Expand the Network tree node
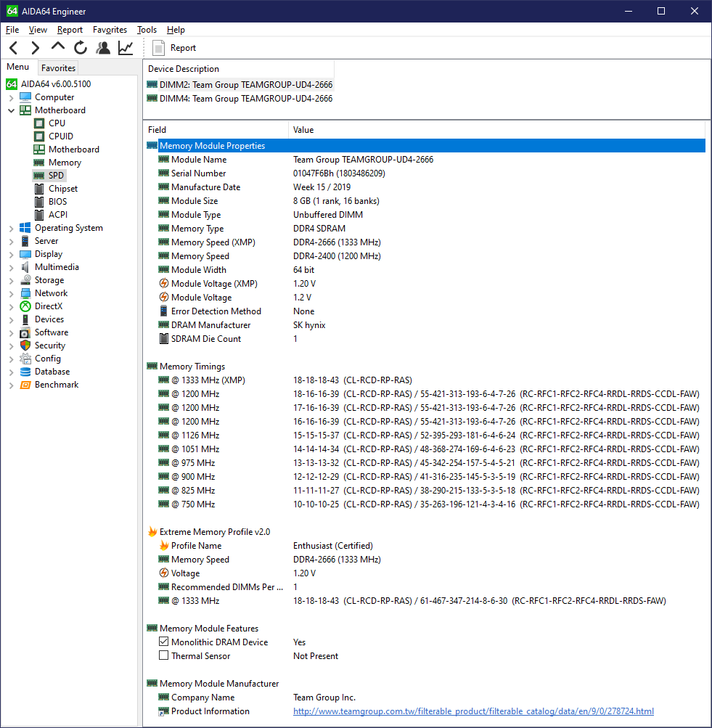Screen dimensions: 712x728 click(x=11, y=293)
